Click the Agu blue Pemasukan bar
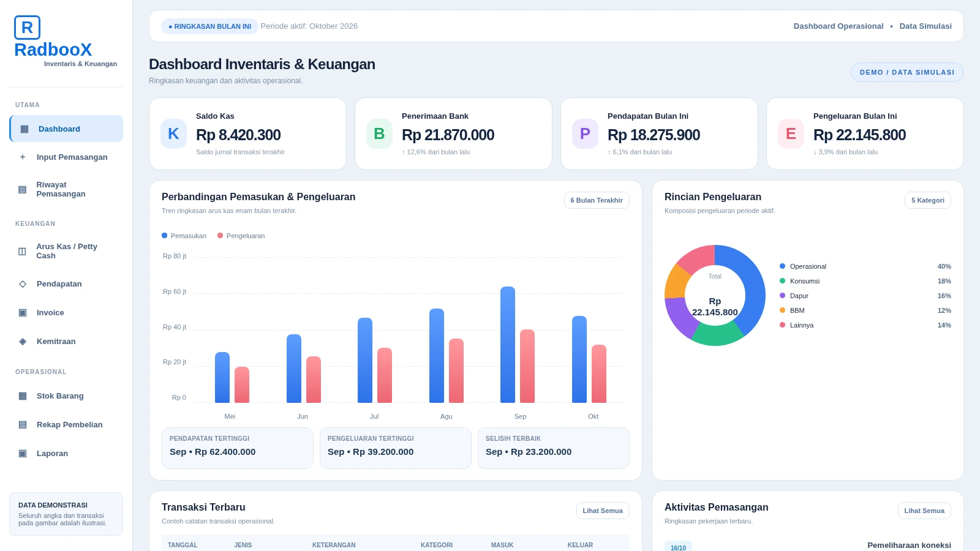 [x=437, y=356]
